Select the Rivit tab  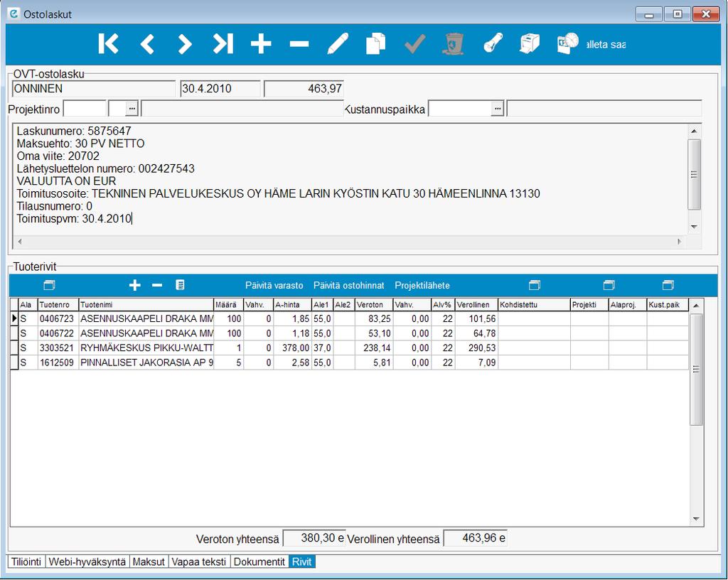pyautogui.click(x=301, y=562)
